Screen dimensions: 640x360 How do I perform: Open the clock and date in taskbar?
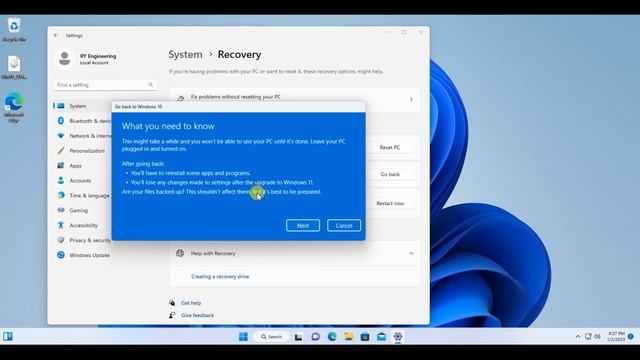coord(616,337)
